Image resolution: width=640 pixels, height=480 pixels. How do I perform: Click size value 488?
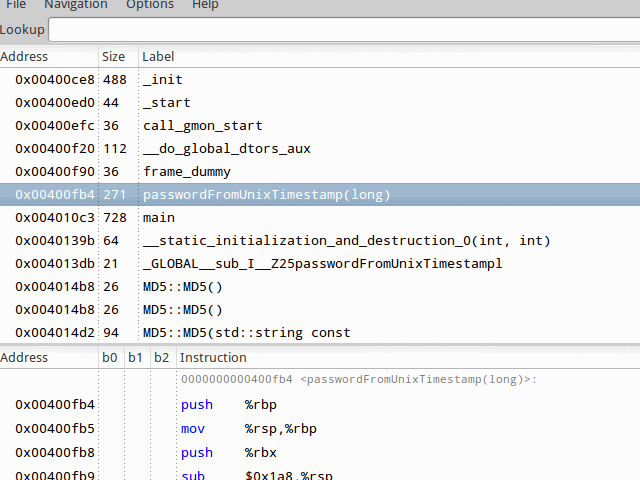pos(115,80)
